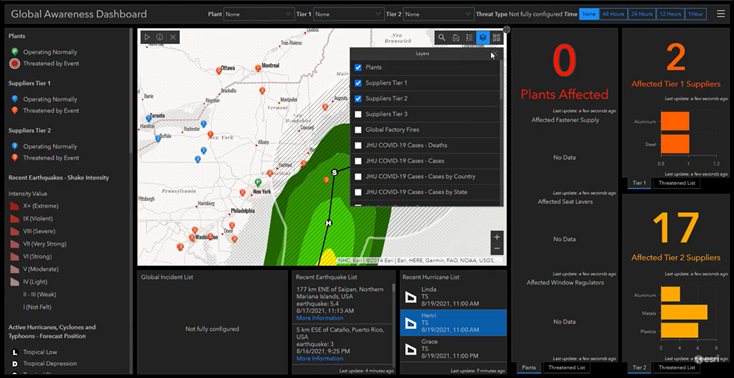Show the map legend list
Viewport: 734px width, 378px height.
tap(469, 38)
